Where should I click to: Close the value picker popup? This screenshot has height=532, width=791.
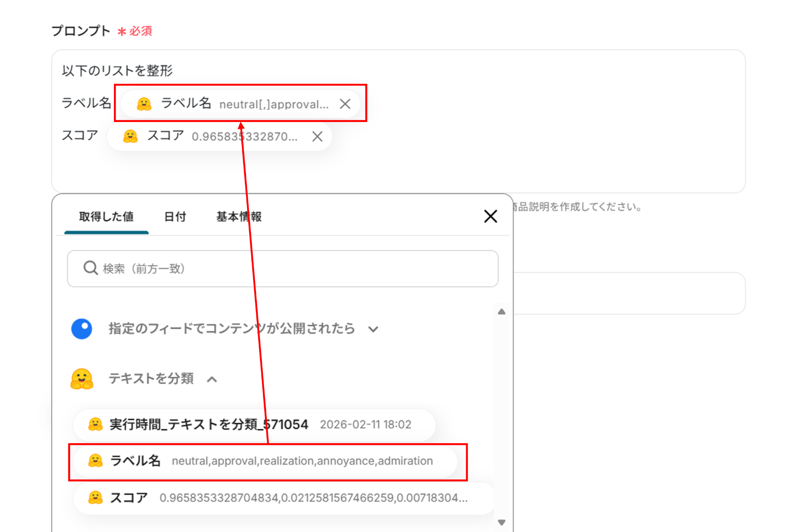(x=490, y=217)
